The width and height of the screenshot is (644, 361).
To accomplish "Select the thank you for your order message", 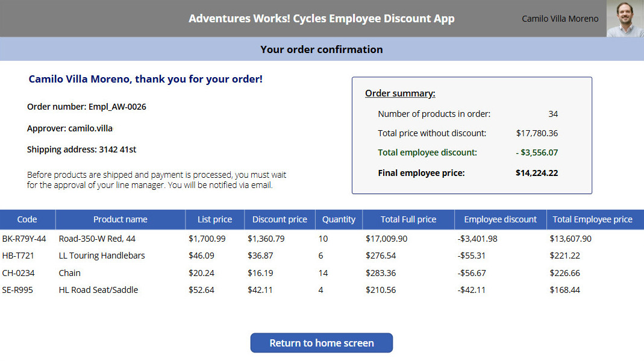I will (145, 79).
